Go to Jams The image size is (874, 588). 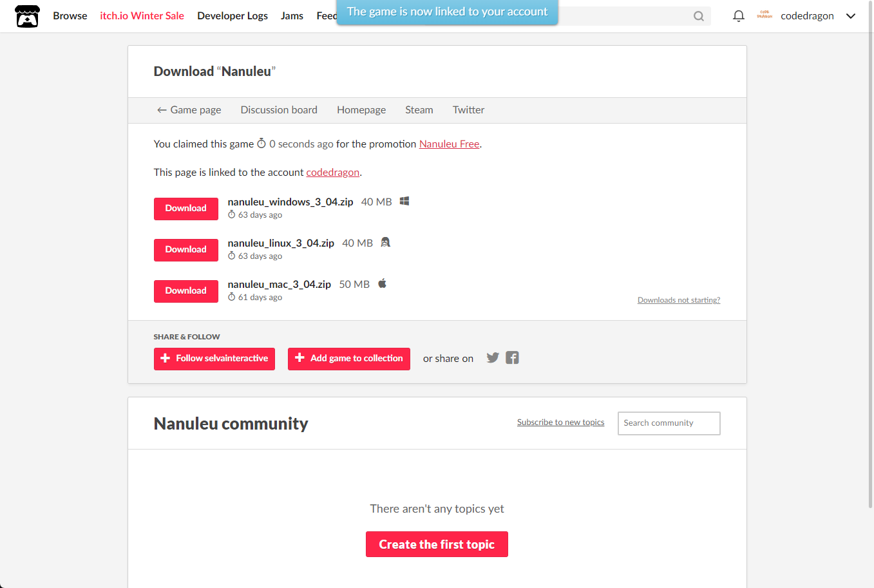pos(292,16)
